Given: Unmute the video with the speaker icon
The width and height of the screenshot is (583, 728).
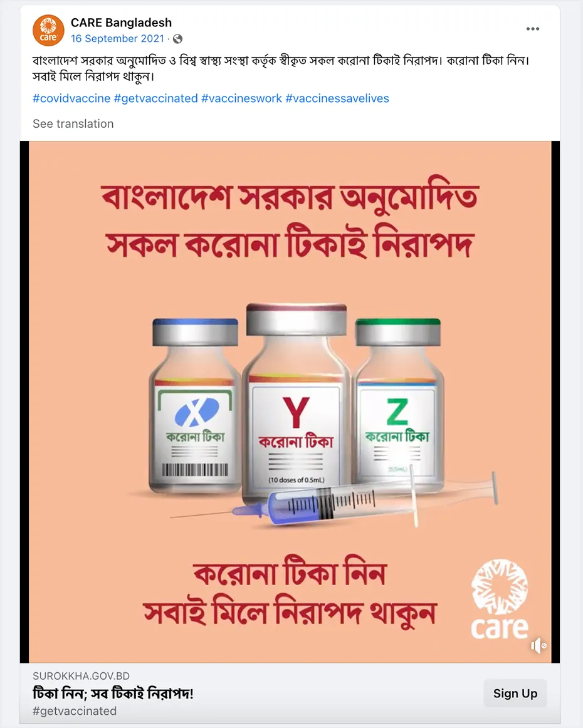Looking at the screenshot, I should [538, 645].
